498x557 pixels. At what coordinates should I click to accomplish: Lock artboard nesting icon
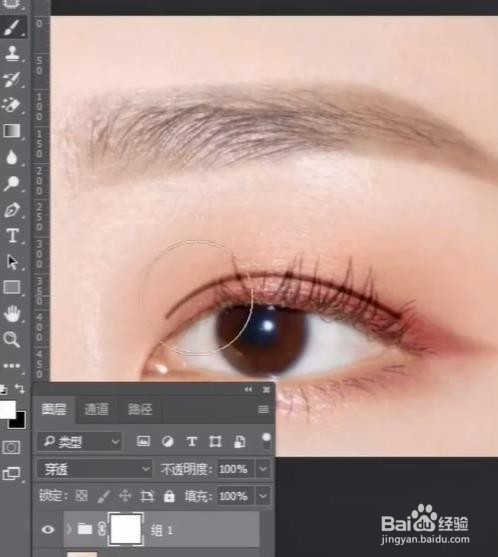(147, 496)
